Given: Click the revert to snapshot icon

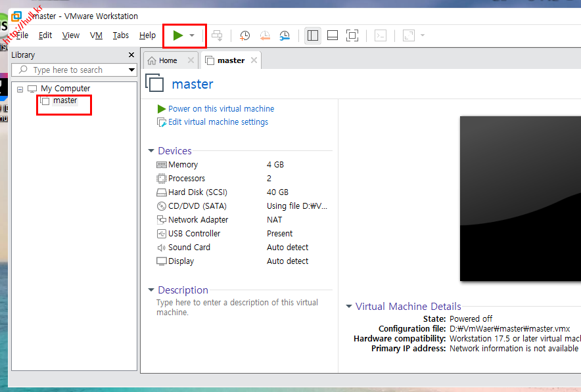Looking at the screenshot, I should tap(265, 35).
